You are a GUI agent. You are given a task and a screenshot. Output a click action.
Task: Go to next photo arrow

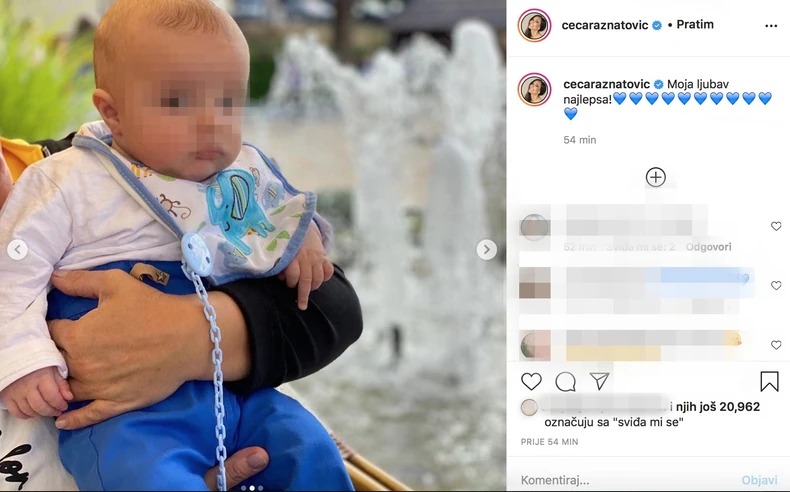pos(487,249)
